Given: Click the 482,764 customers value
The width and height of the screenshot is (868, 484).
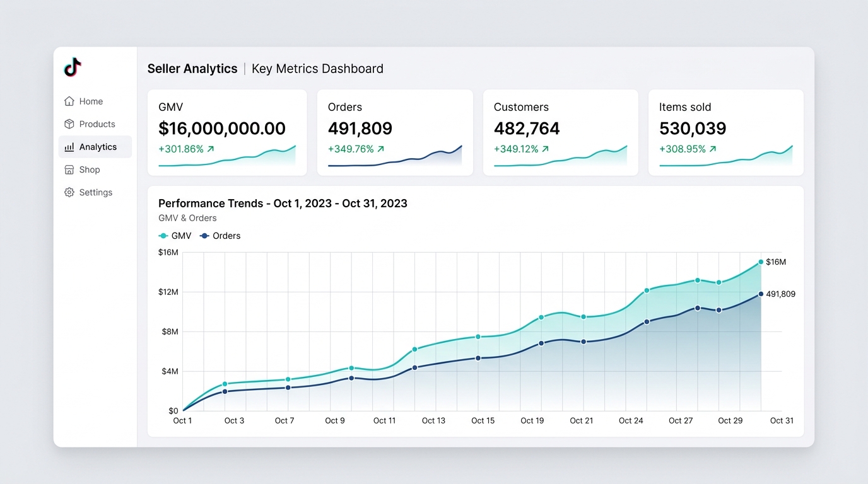Looking at the screenshot, I should pos(527,129).
